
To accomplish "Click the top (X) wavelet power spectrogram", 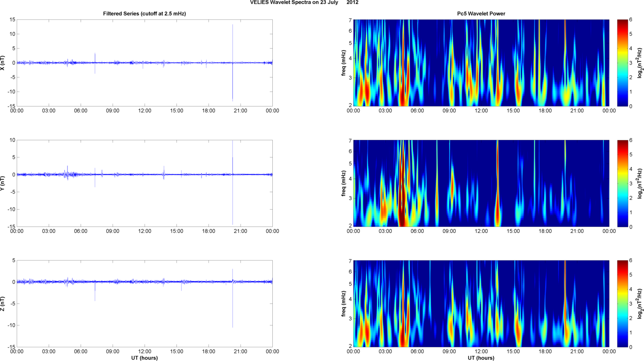I will pos(481,63).
